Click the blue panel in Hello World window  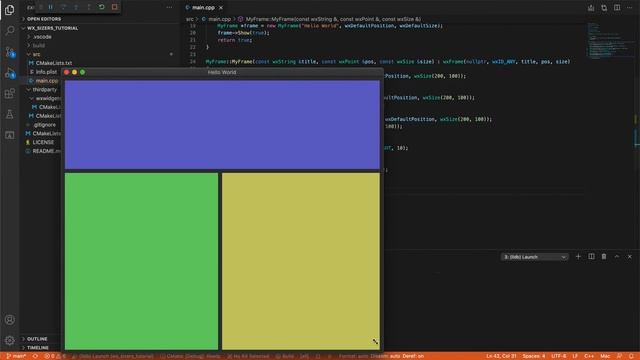222,124
